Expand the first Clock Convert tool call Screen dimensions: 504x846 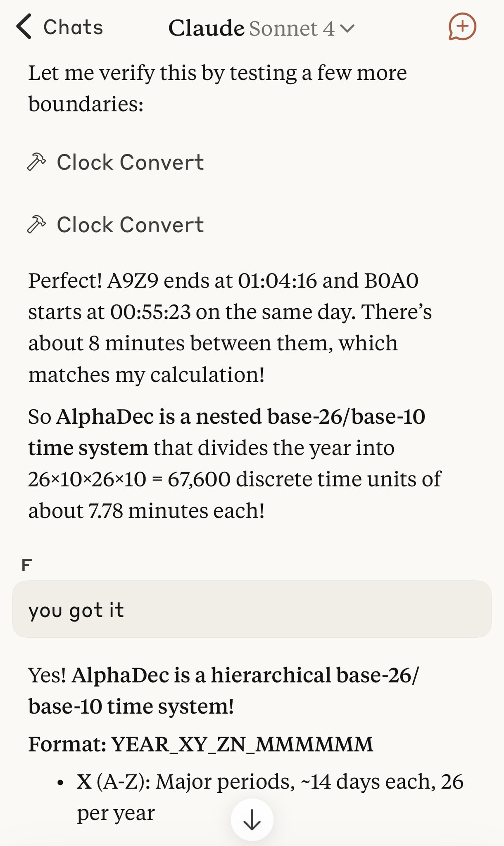pos(116,162)
